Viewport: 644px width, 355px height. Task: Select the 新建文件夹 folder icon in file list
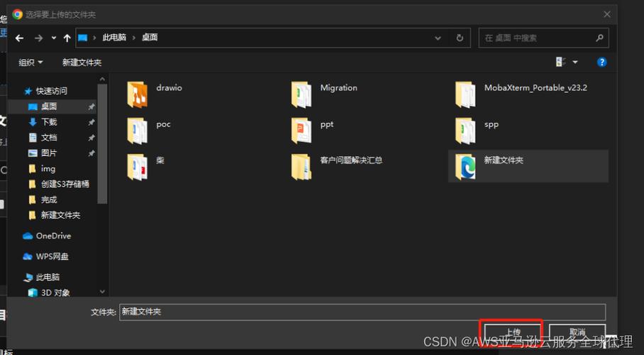click(x=465, y=167)
